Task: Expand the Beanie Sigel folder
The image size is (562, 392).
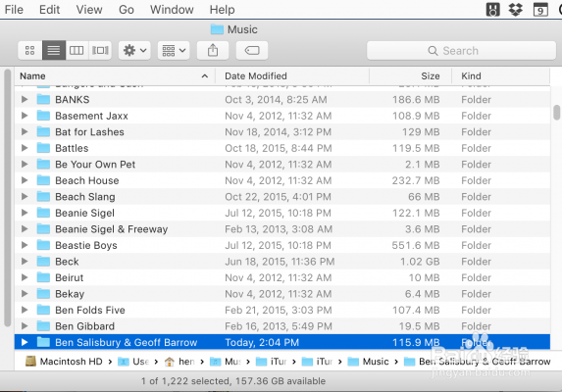Action: click(x=25, y=213)
